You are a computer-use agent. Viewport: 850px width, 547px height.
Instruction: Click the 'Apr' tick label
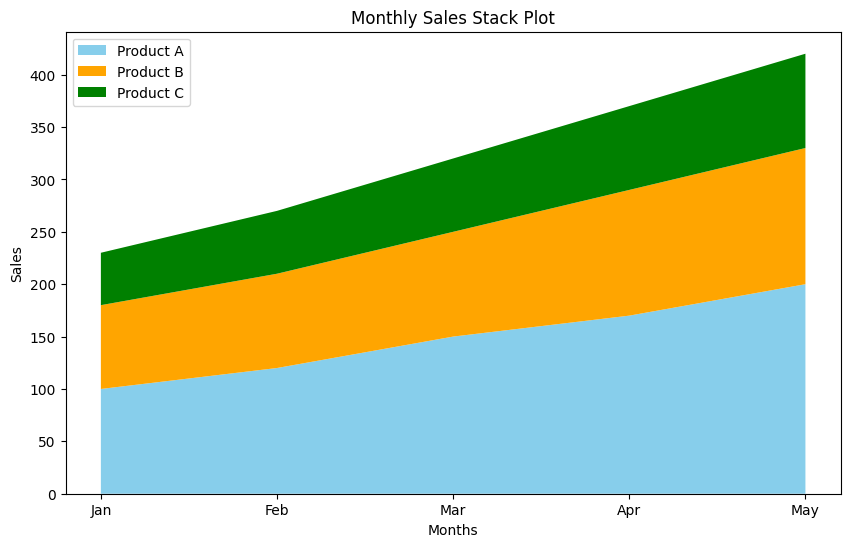pos(629,511)
